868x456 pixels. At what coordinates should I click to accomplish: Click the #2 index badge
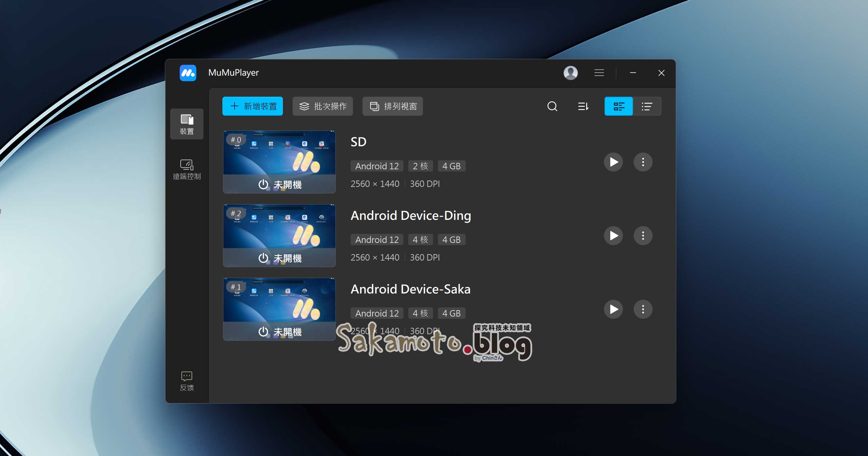point(236,213)
